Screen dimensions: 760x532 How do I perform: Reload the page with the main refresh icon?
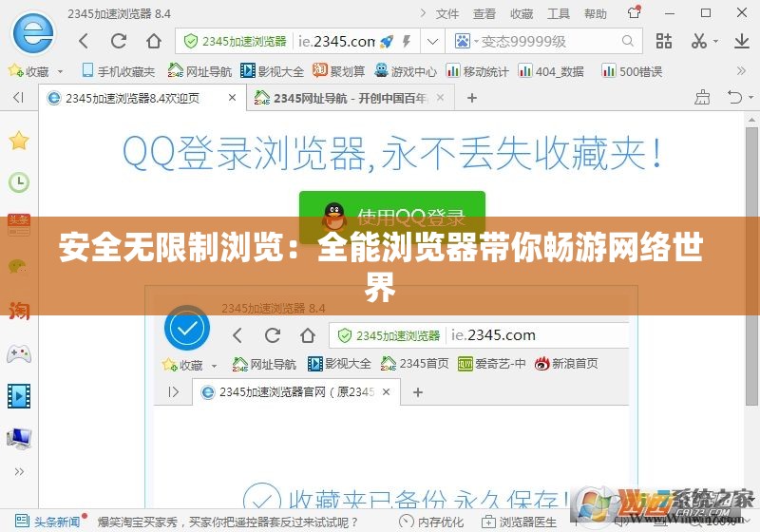(x=119, y=41)
